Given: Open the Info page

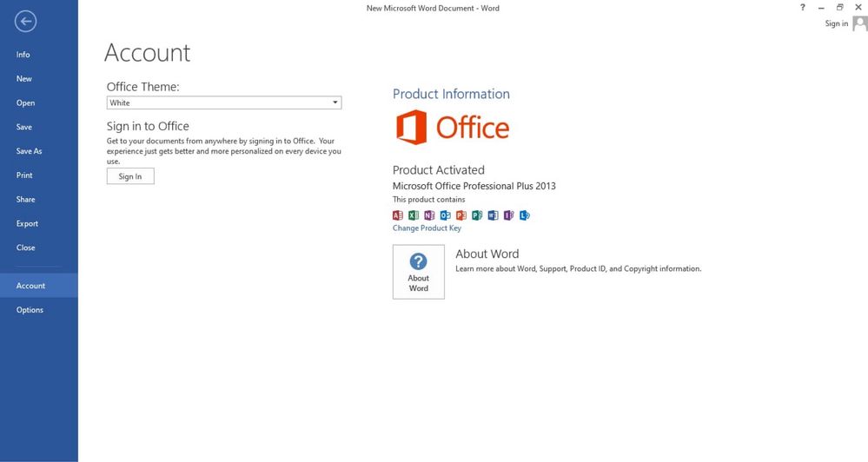Looking at the screenshot, I should pos(39,54).
